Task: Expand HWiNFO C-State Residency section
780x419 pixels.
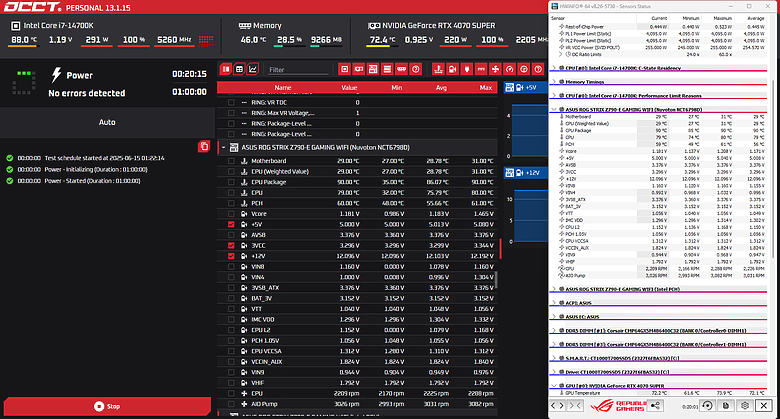Action: click(x=554, y=68)
